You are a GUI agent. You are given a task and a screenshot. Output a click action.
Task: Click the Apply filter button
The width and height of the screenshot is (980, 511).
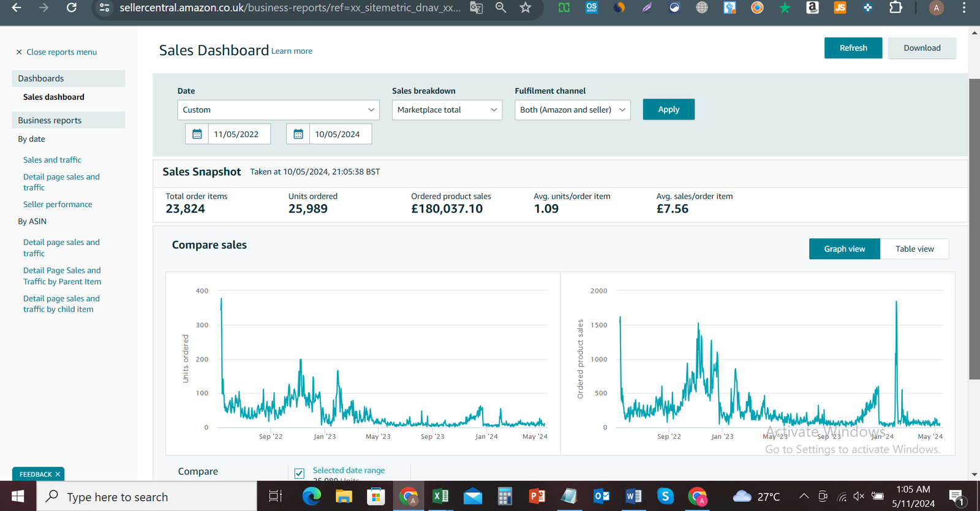tap(668, 110)
